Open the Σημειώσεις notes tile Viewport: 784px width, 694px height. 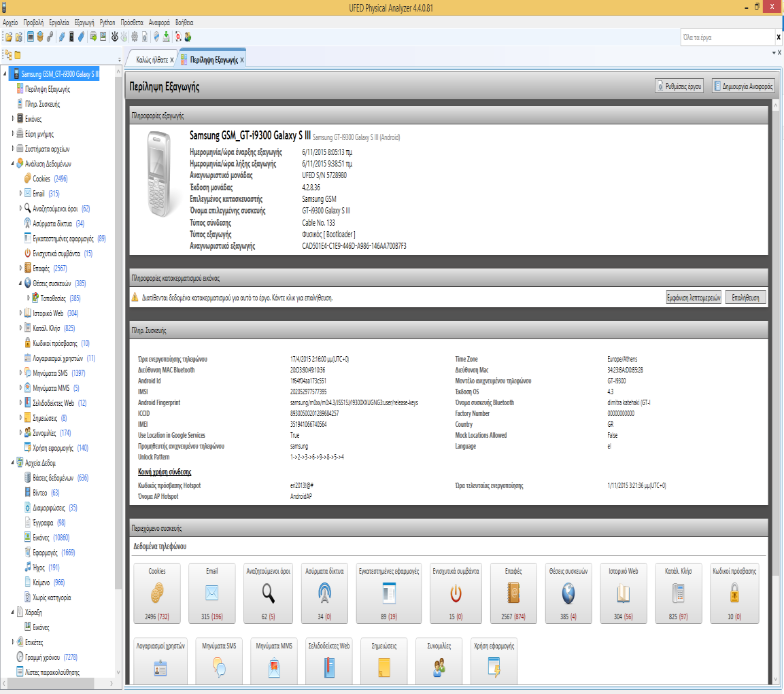384,661
